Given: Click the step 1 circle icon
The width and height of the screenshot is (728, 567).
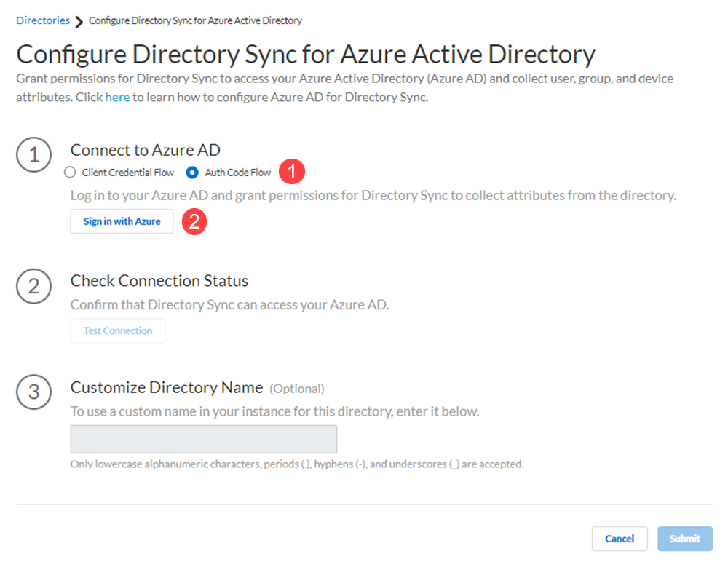Looking at the screenshot, I should pos(33,155).
